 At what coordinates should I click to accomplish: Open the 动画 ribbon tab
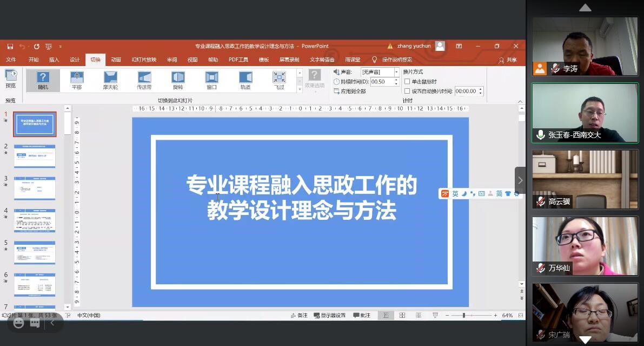tap(116, 60)
